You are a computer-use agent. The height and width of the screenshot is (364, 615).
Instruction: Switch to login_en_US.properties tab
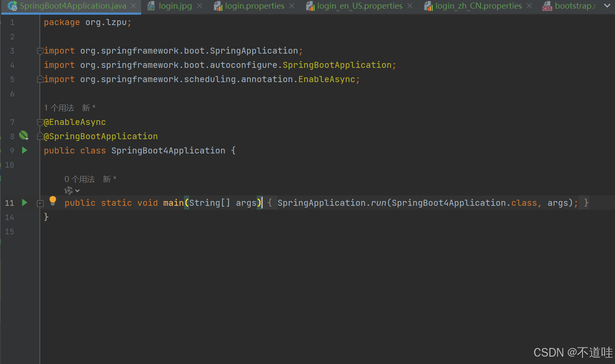[x=360, y=6]
